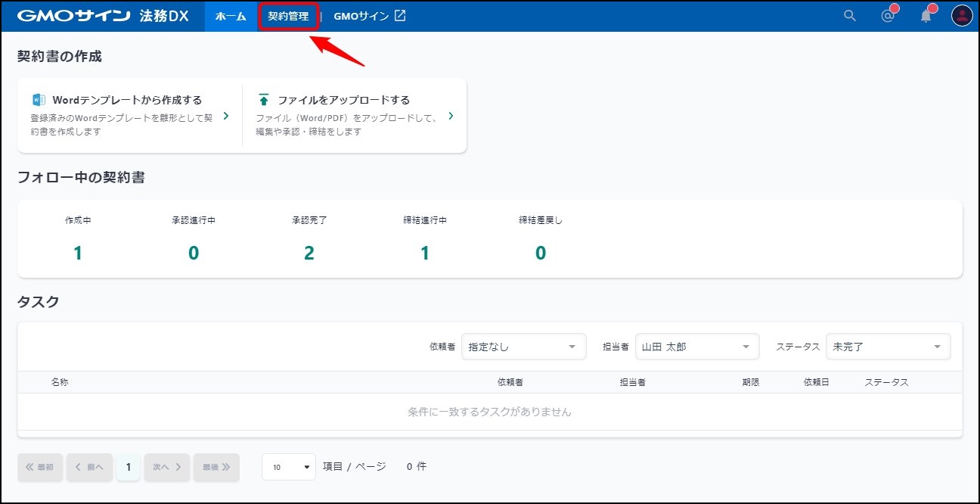The width and height of the screenshot is (980, 504).
Task: Click the 次へ pagination button
Action: click(166, 467)
